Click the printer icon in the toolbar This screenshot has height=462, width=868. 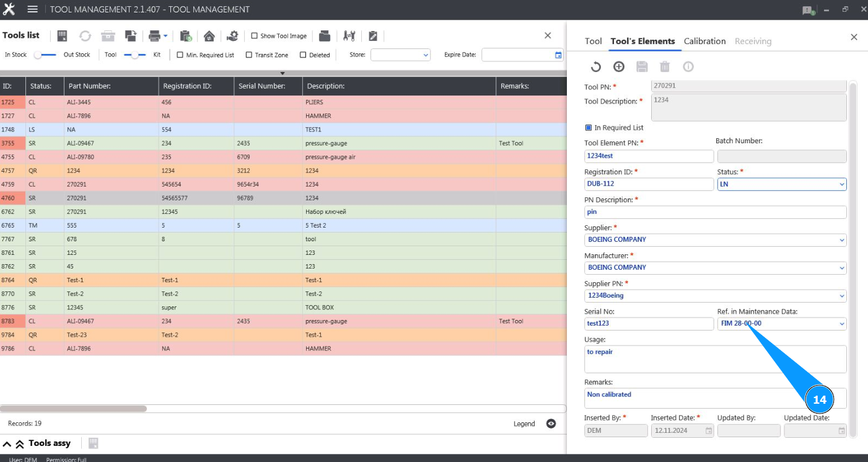(x=154, y=36)
